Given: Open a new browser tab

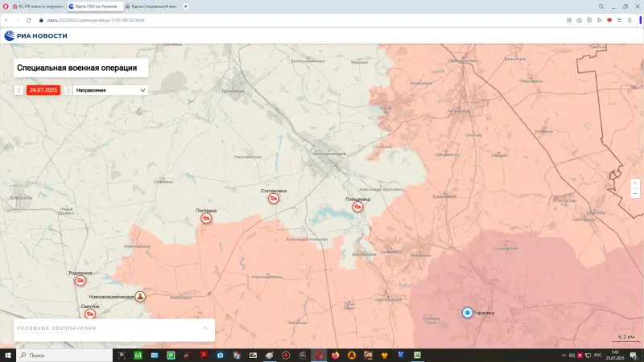Looking at the screenshot, I should click(x=186, y=6).
